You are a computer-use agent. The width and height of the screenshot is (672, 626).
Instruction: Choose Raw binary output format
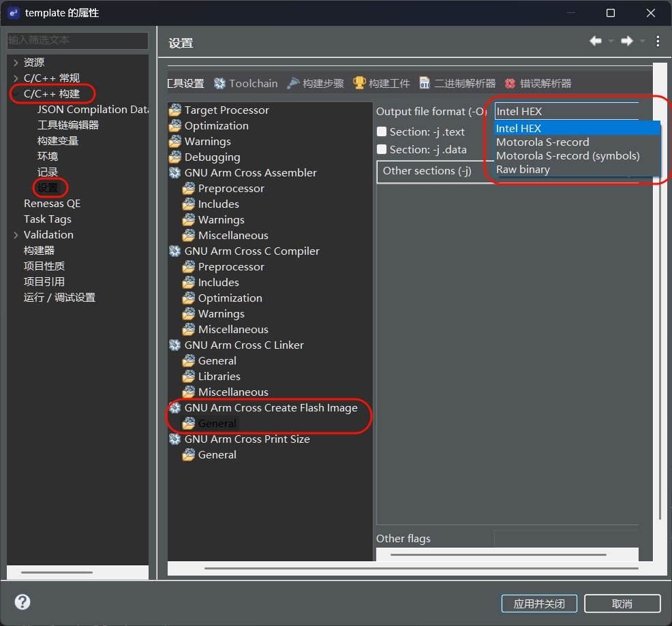[x=577, y=170]
